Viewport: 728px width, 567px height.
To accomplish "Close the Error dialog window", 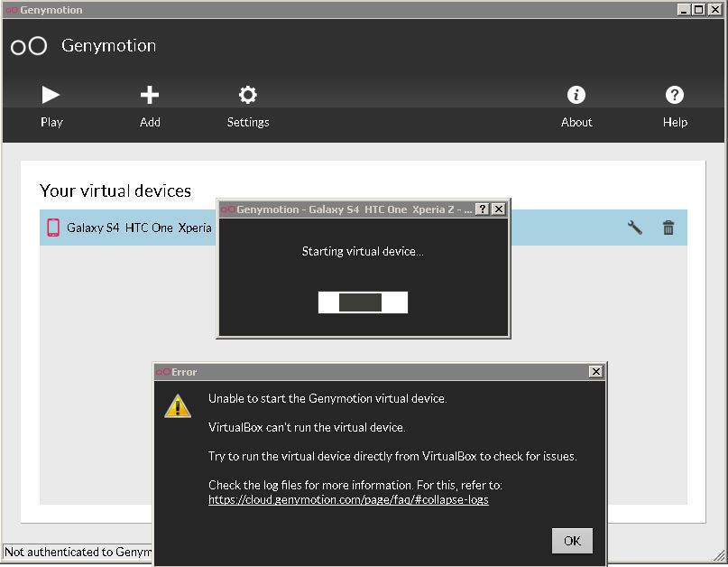I will coord(595,371).
